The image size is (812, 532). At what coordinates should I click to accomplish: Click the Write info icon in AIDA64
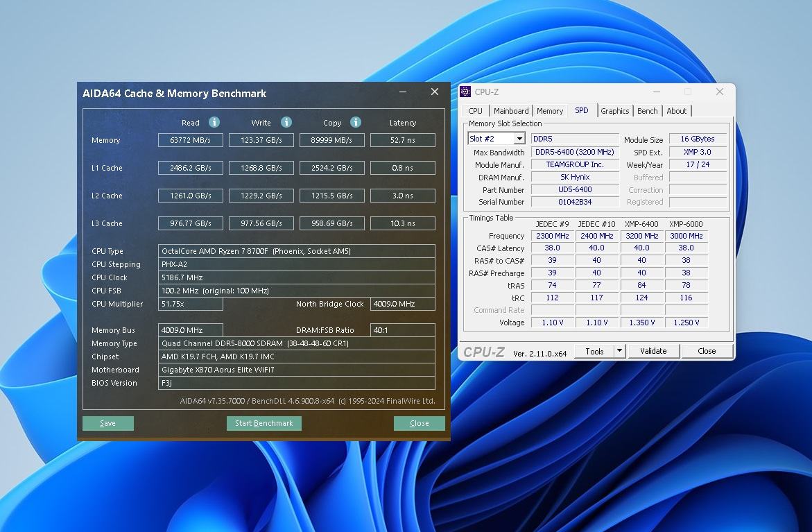[286, 122]
